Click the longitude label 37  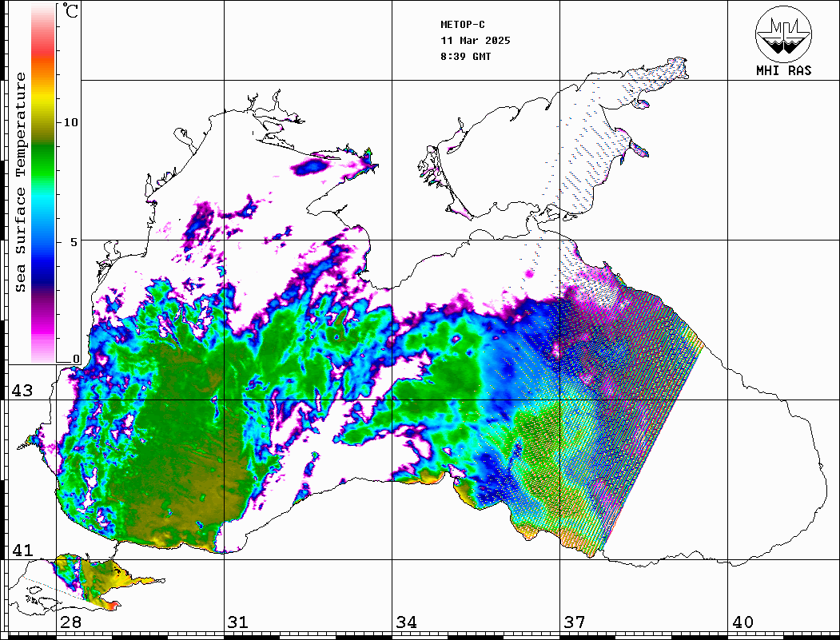pos(574,622)
